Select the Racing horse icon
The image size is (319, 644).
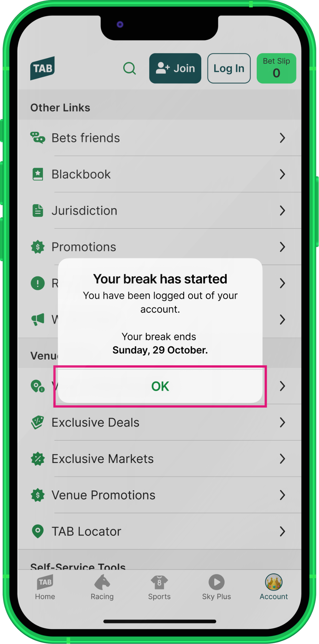(102, 582)
